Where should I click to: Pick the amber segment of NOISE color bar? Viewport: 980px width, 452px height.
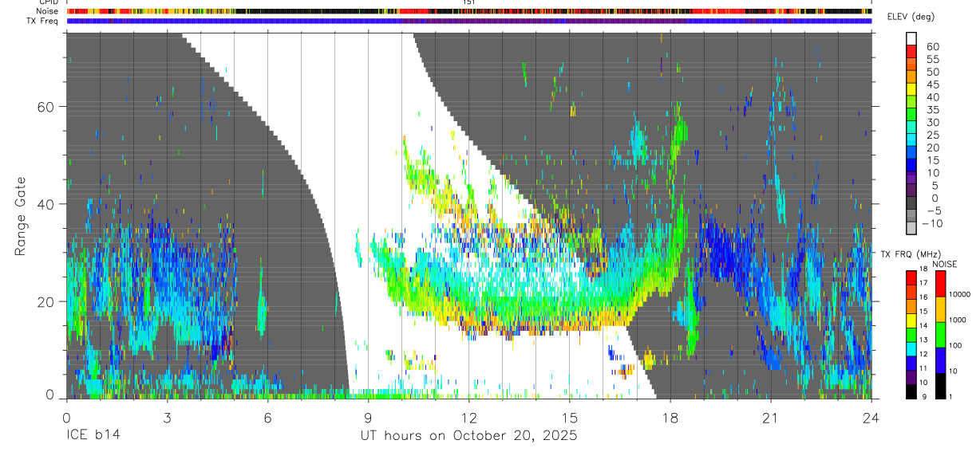[940, 309]
